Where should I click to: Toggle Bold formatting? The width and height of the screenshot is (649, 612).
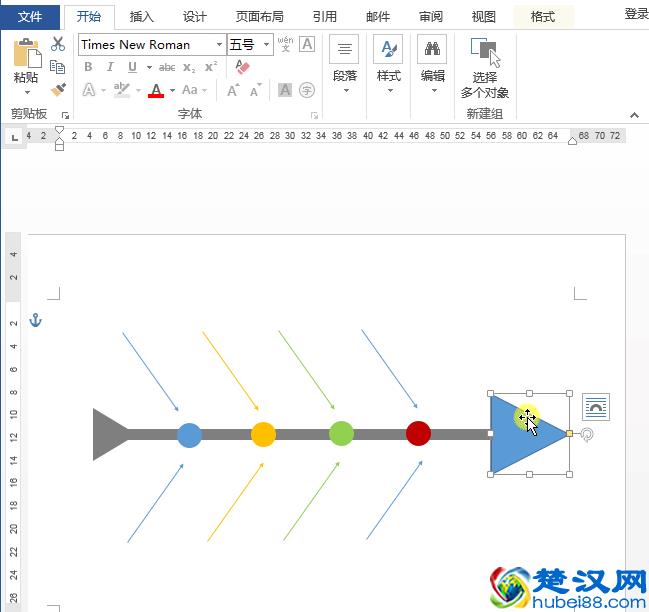pyautogui.click(x=88, y=67)
